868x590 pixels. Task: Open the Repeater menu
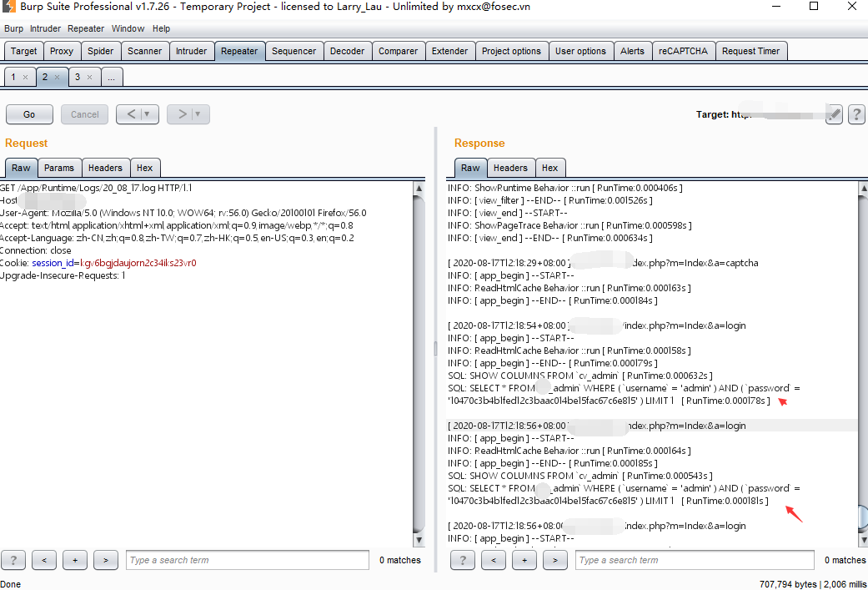click(x=86, y=29)
